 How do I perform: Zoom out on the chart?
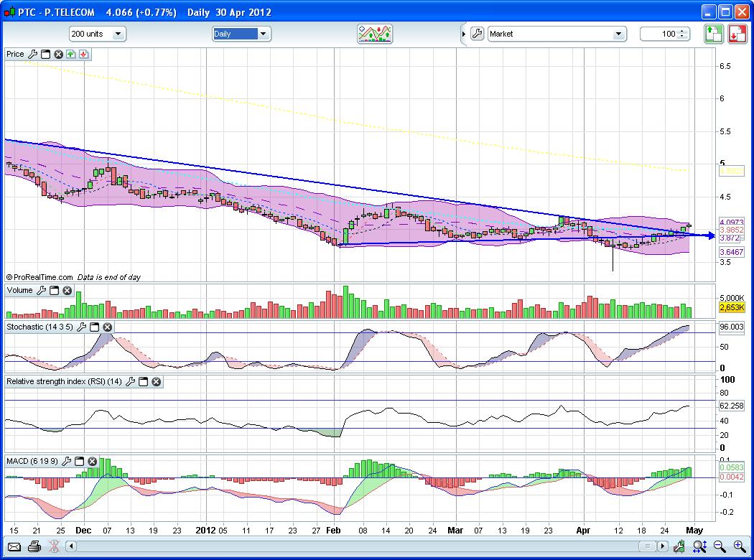point(720,546)
